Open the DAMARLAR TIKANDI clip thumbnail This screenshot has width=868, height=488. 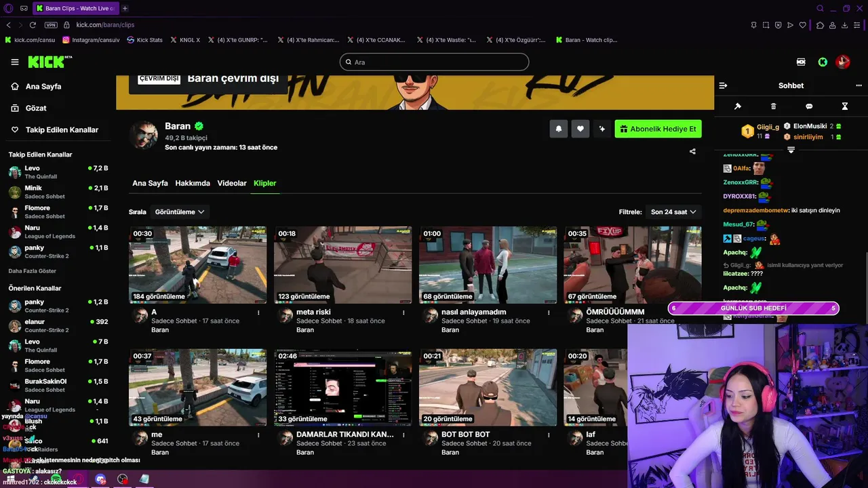(342, 388)
